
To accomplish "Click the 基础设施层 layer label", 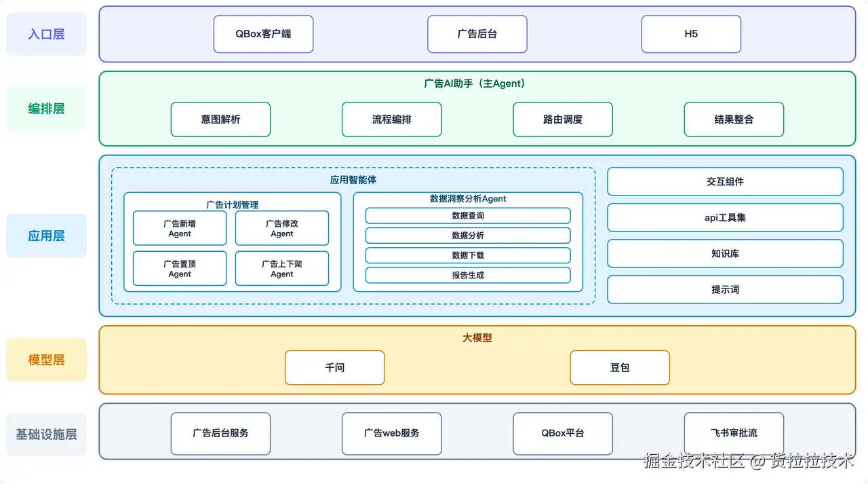I will coord(46,434).
